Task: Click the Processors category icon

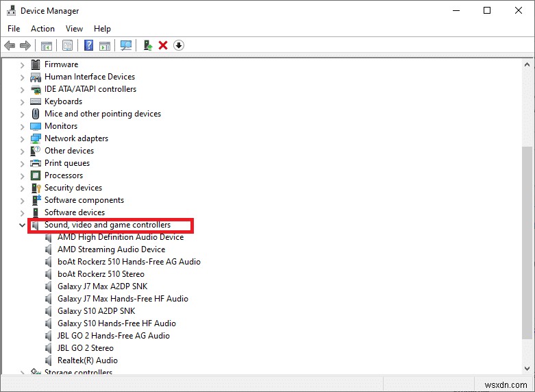Action: [36, 175]
